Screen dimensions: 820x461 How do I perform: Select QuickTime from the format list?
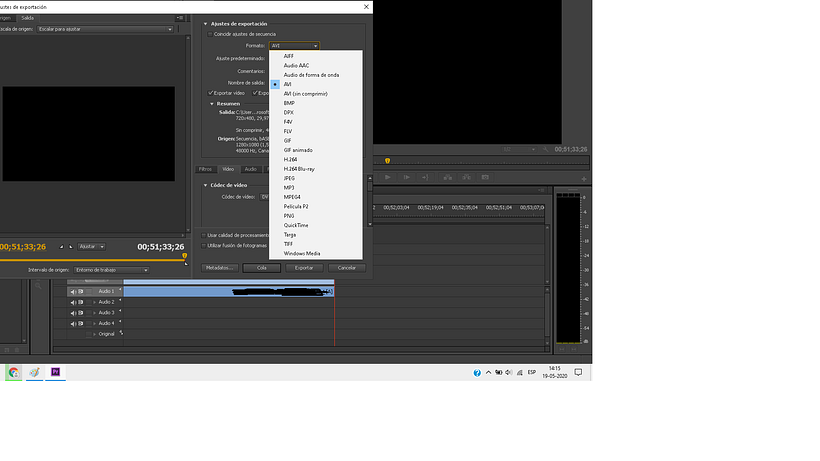click(316, 225)
